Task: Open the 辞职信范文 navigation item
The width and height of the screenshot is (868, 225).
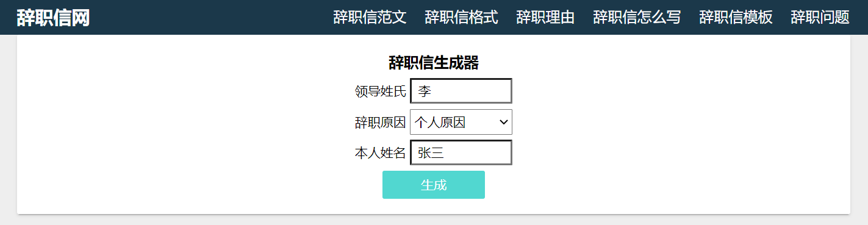Action: tap(370, 17)
